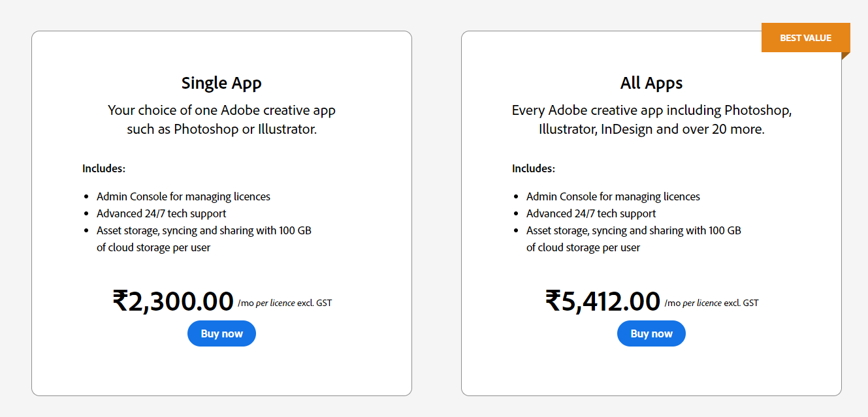Click Buy now for Single App plan
The width and height of the screenshot is (868, 417).
click(221, 333)
